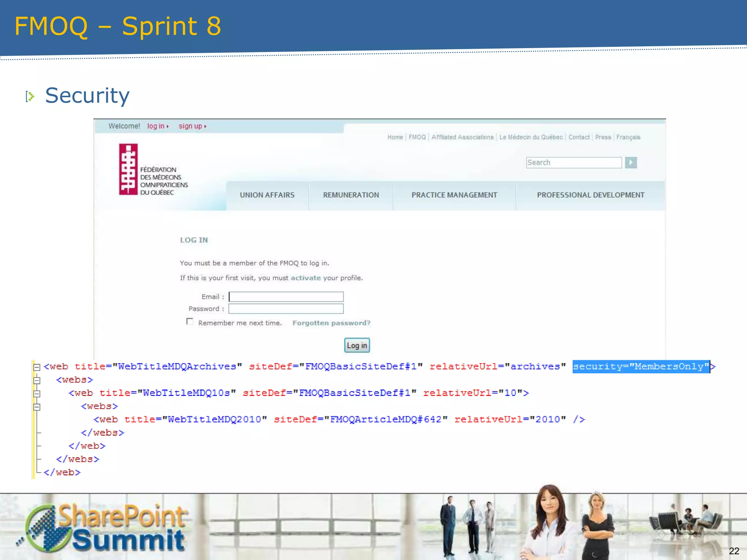Screen dimensions: 747x560
Task: Click the highlighted security="MembersOnly" attribute
Action: pos(641,366)
